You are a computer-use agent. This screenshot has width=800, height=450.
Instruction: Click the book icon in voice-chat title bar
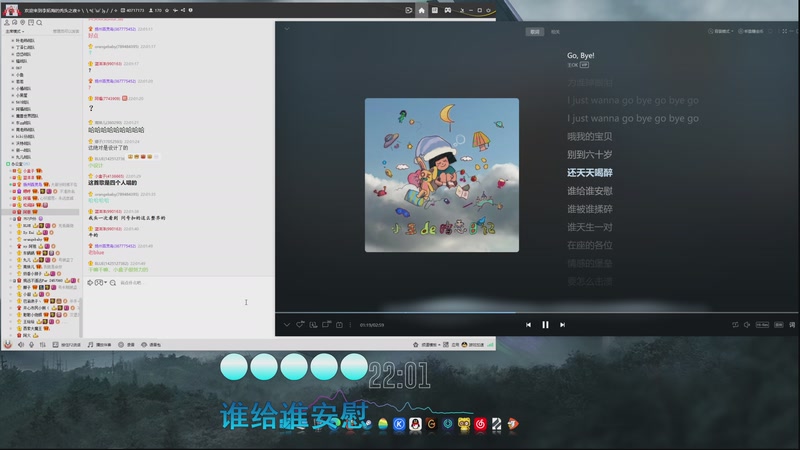(x=435, y=10)
